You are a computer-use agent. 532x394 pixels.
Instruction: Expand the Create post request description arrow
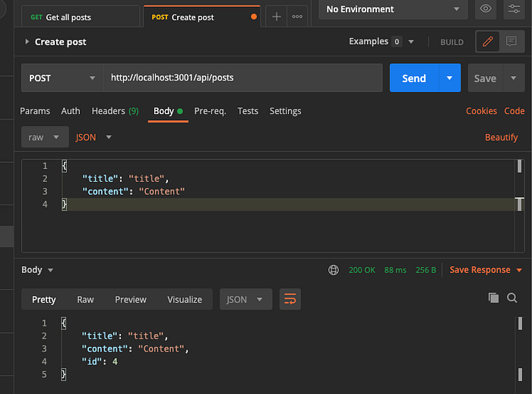(27, 42)
